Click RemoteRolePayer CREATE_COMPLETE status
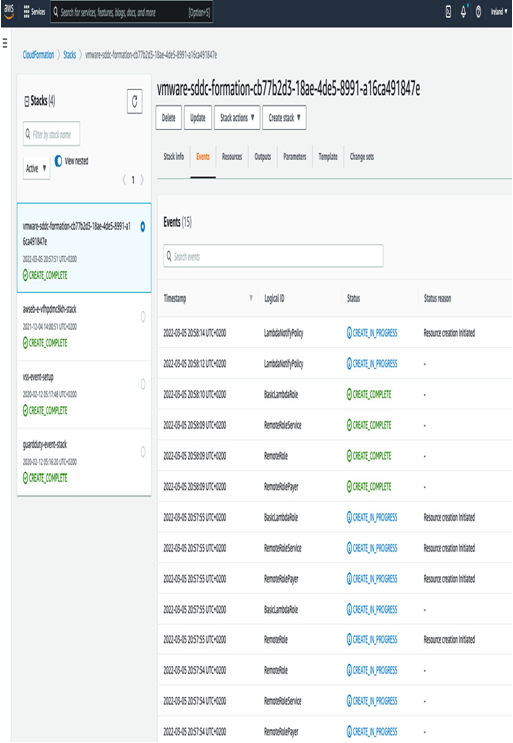 (369, 487)
